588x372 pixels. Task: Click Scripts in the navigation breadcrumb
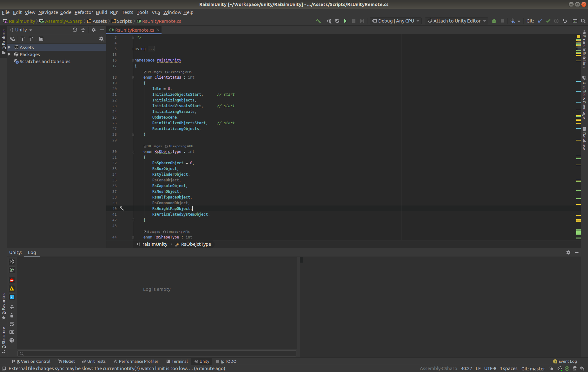click(x=122, y=21)
